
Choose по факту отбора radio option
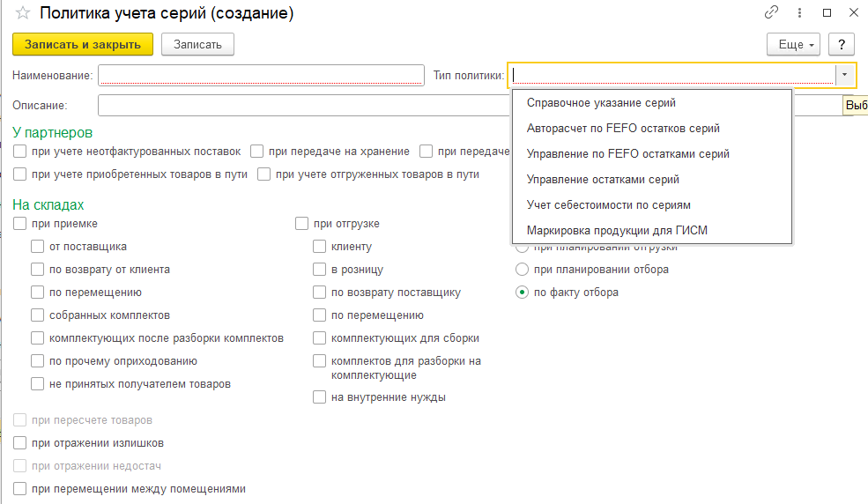[522, 293]
